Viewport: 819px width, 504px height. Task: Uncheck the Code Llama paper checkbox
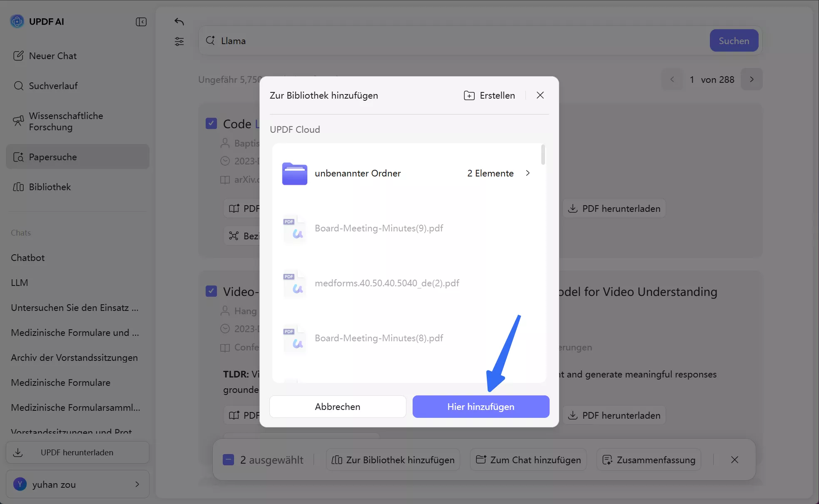click(x=211, y=123)
